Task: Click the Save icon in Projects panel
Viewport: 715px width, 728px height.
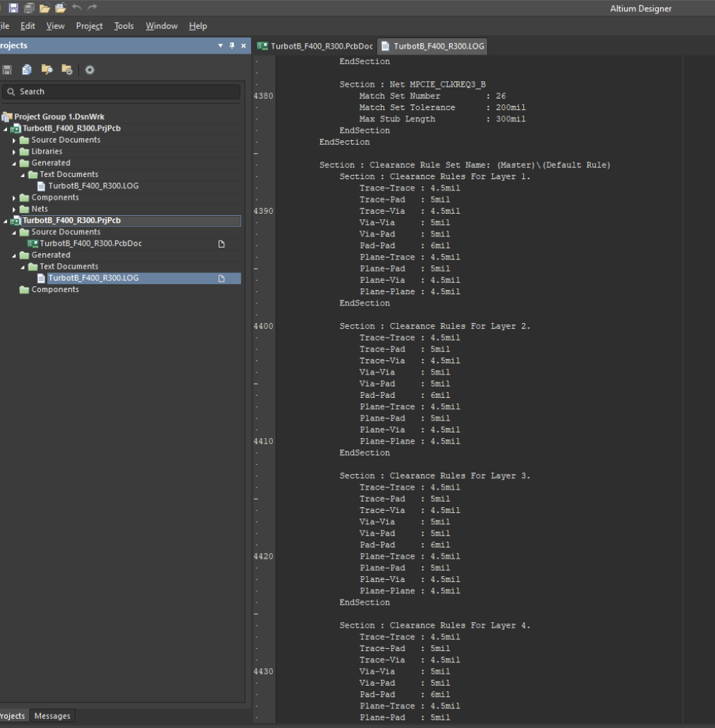Action: pos(7,69)
